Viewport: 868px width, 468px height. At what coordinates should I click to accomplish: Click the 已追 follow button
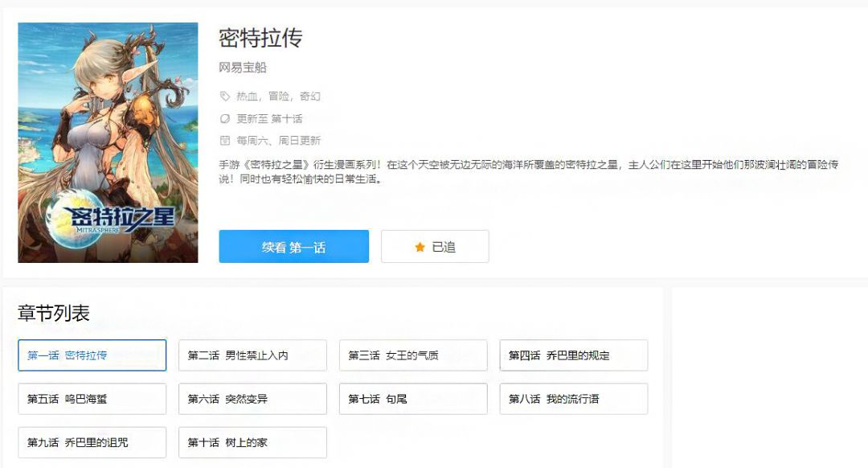pos(435,246)
